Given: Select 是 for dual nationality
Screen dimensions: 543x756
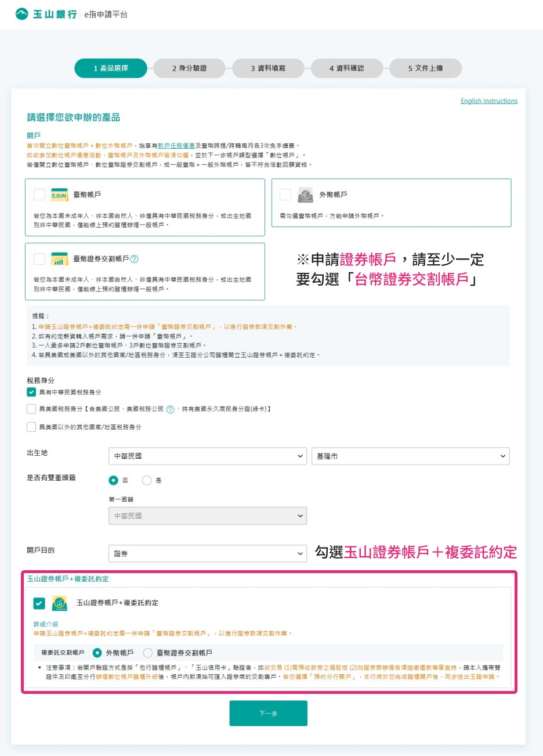Looking at the screenshot, I should pos(147,480).
